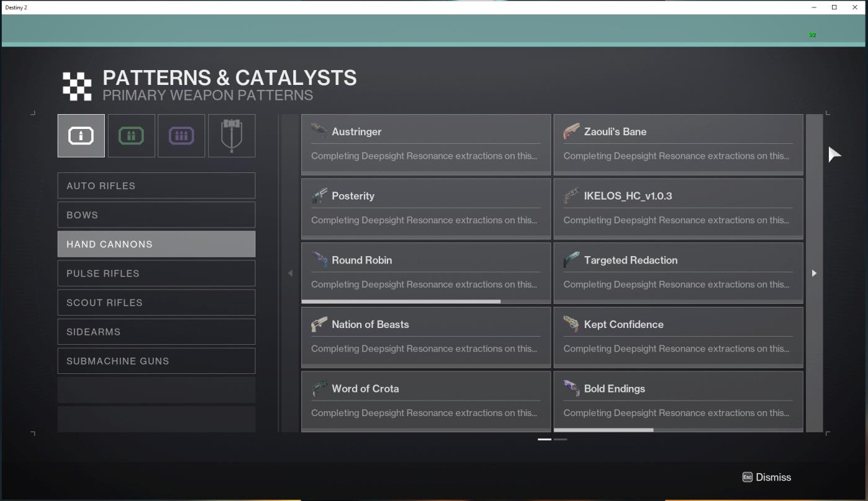Viewport: 868px width, 501px height.
Task: Open the Submachine Guns category
Action: [x=156, y=360]
